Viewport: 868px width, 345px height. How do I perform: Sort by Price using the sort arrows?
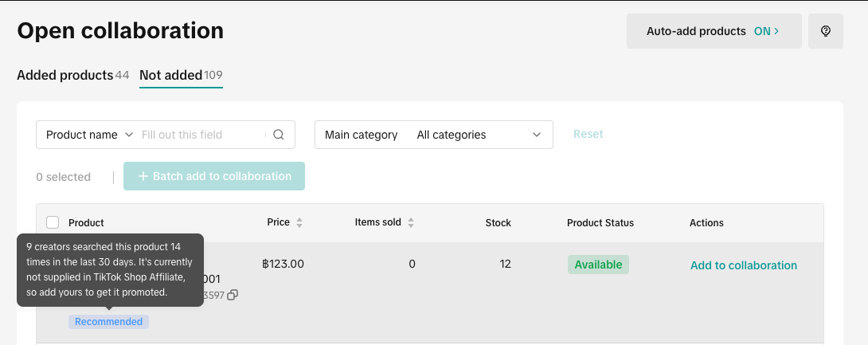[299, 223]
